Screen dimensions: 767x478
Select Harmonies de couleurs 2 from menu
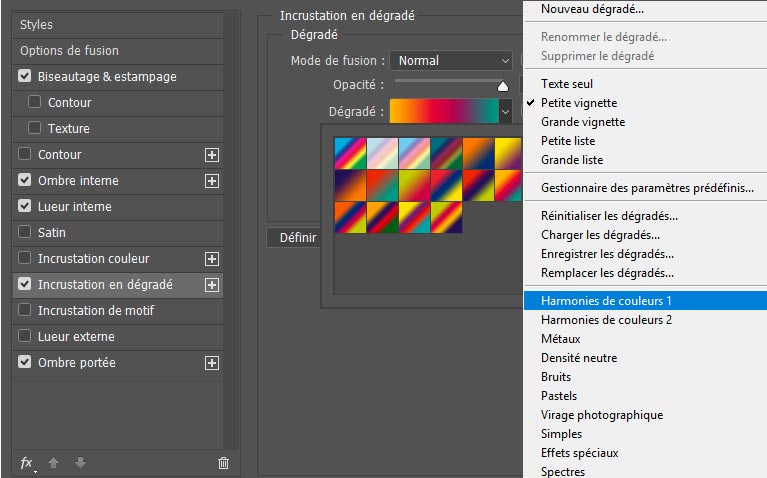click(606, 320)
